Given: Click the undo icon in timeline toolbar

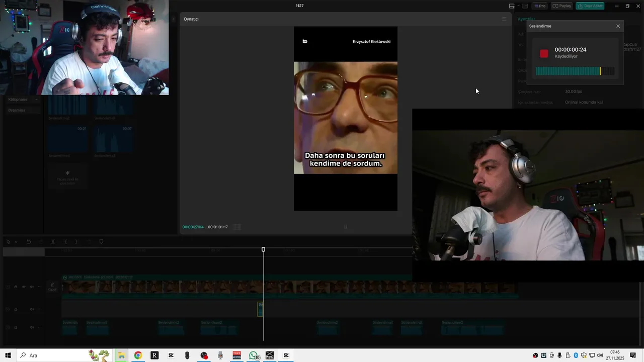Looking at the screenshot, I should (29, 242).
